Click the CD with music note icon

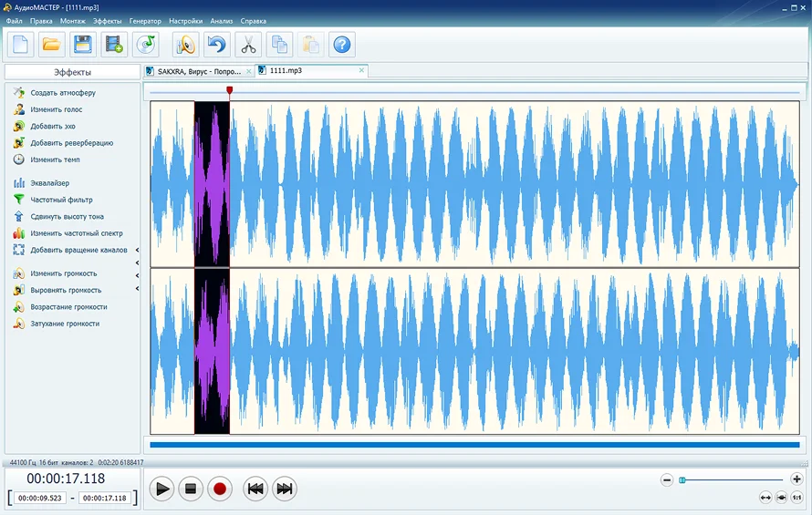pyautogui.click(x=145, y=44)
